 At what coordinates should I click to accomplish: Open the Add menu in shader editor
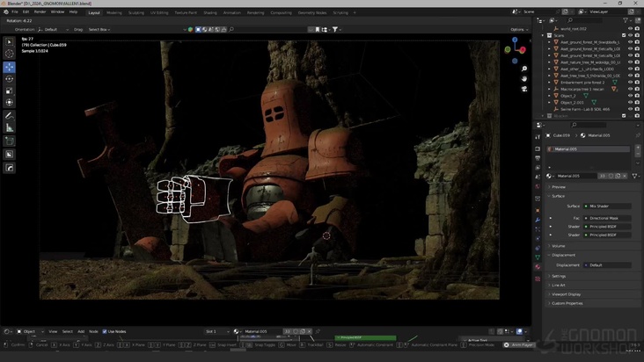click(x=81, y=331)
